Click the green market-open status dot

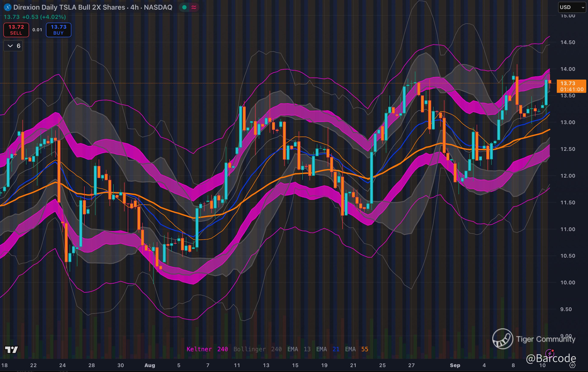[x=185, y=7]
